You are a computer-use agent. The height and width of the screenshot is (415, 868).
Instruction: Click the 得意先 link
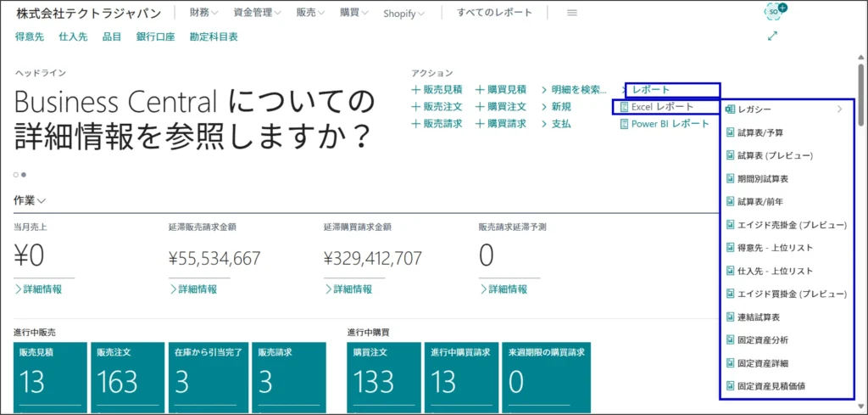tap(31, 36)
